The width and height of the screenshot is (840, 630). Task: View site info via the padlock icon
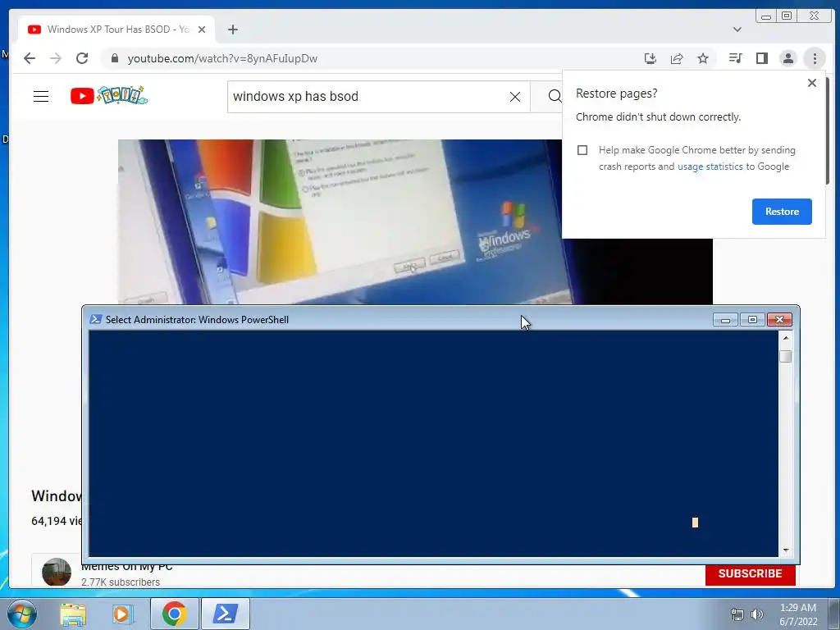click(x=114, y=58)
